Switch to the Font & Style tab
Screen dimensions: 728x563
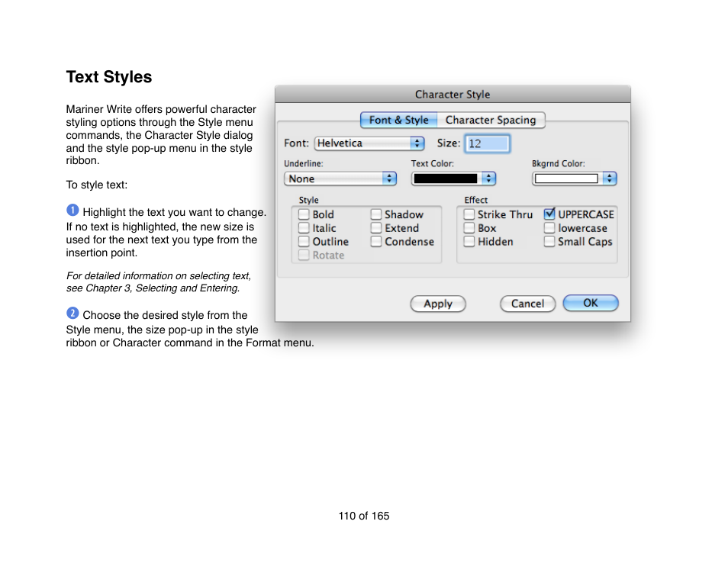[x=399, y=120]
